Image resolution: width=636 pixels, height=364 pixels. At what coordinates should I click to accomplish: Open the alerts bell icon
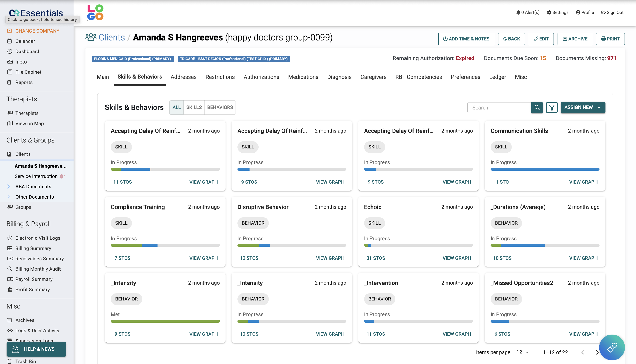coord(518,12)
